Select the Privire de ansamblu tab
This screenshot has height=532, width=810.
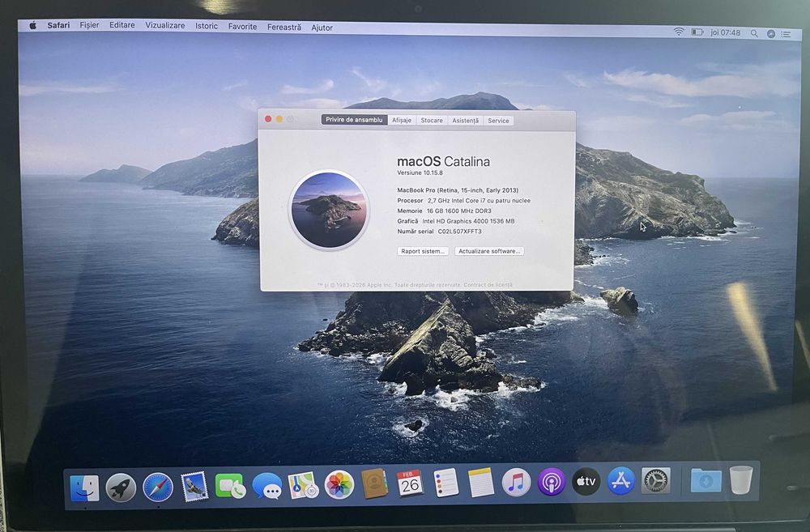click(x=355, y=120)
